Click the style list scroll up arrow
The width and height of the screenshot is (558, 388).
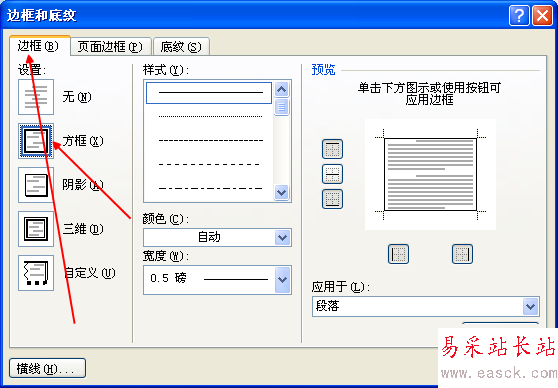[x=281, y=89]
